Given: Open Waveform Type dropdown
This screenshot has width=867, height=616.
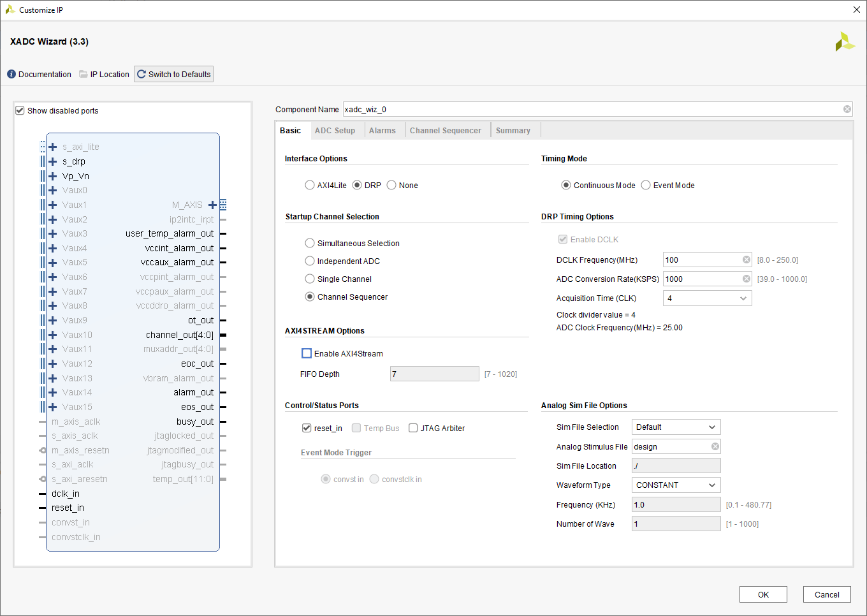Looking at the screenshot, I should (x=676, y=485).
